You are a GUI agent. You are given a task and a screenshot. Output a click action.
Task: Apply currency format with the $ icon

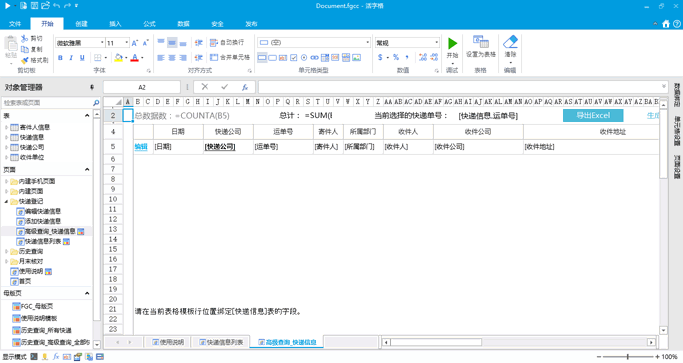tap(380, 57)
